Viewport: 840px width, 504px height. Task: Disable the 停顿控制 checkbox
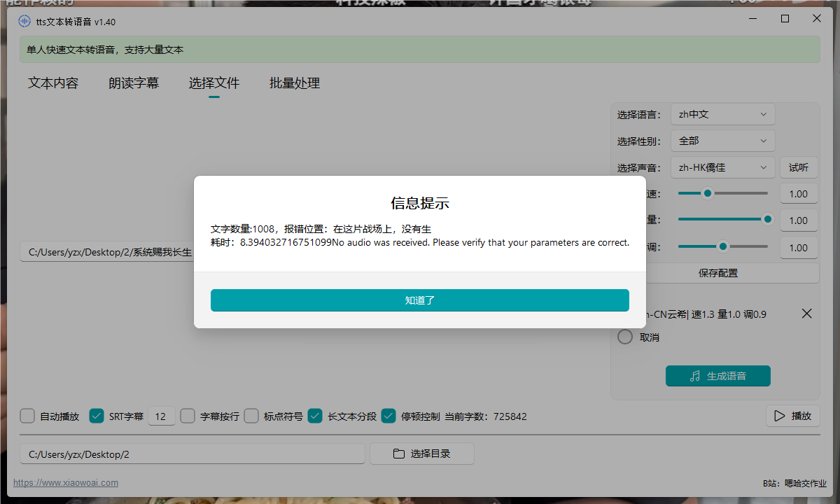coord(388,416)
